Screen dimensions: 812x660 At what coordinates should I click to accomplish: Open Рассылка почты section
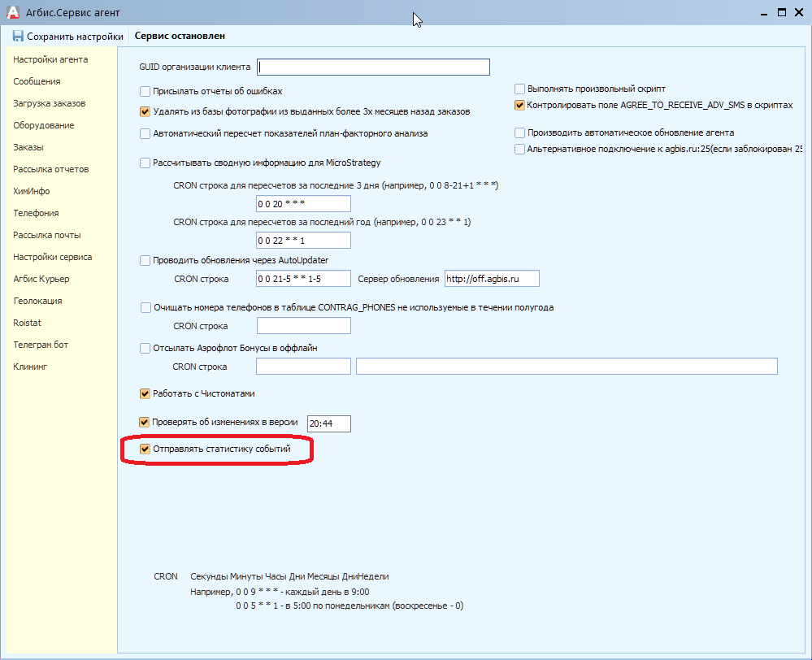(47, 235)
